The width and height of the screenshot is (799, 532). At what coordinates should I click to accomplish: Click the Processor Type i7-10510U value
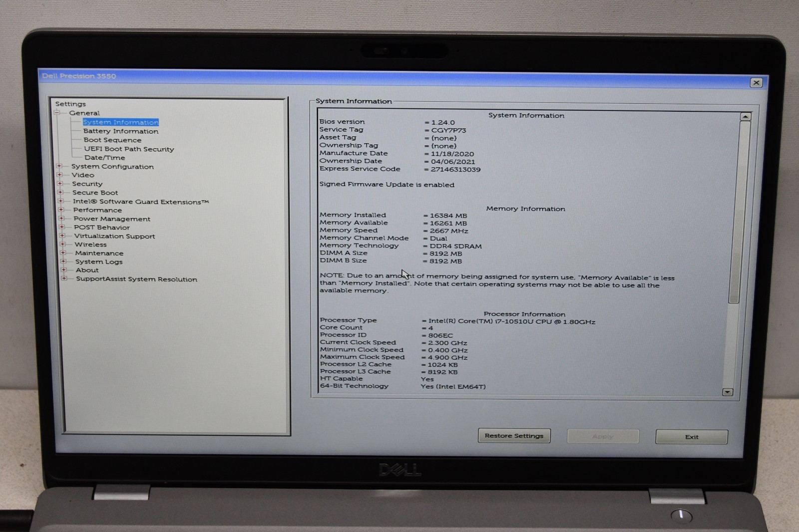tap(512, 322)
